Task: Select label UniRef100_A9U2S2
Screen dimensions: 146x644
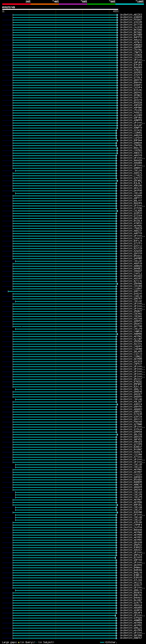Action: pos(131,40)
